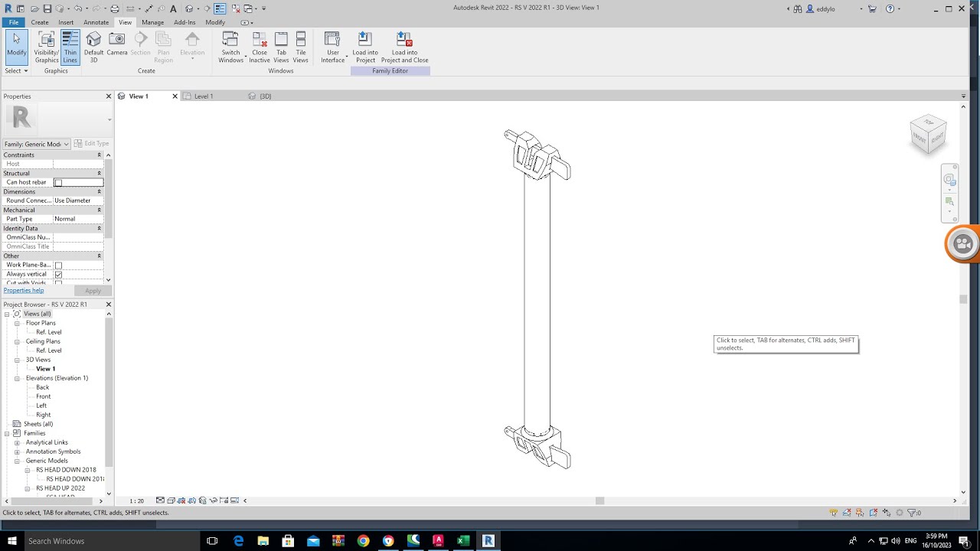
Task: Open the User Interface dropdown
Action: pyautogui.click(x=333, y=47)
